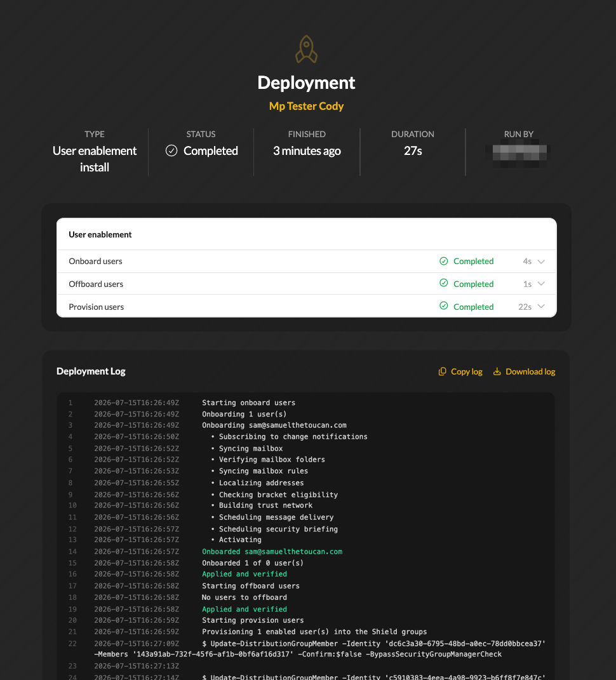Screen dimensions: 616x680
Task: Click log line 'Scheduling security briefing'
Action: (x=278, y=529)
